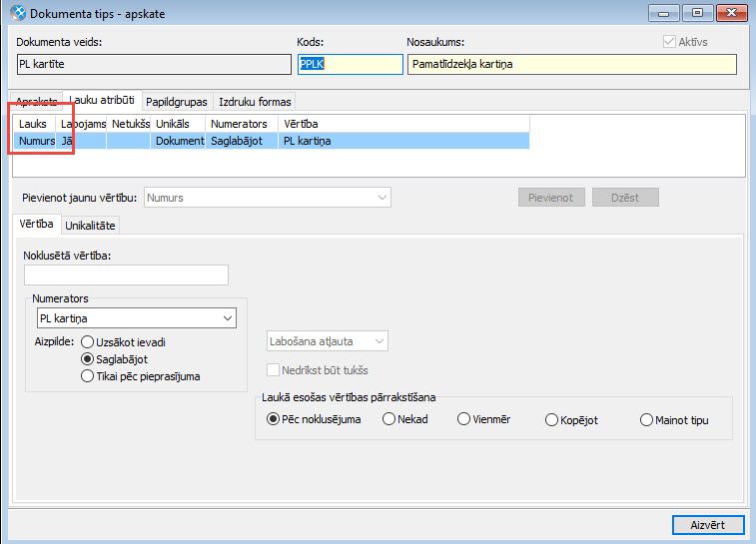Select Saglabājot radio option
The width and height of the screenshot is (756, 544).
pos(87,359)
